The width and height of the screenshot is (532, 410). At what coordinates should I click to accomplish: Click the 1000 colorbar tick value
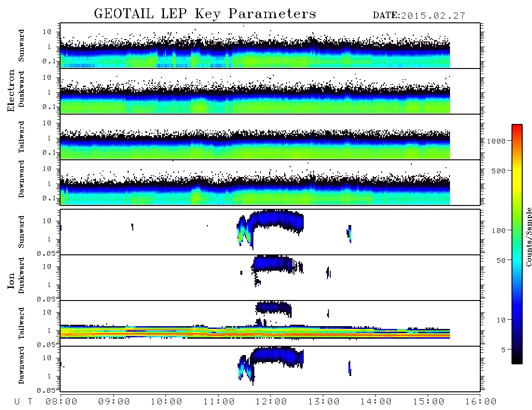tap(496, 141)
